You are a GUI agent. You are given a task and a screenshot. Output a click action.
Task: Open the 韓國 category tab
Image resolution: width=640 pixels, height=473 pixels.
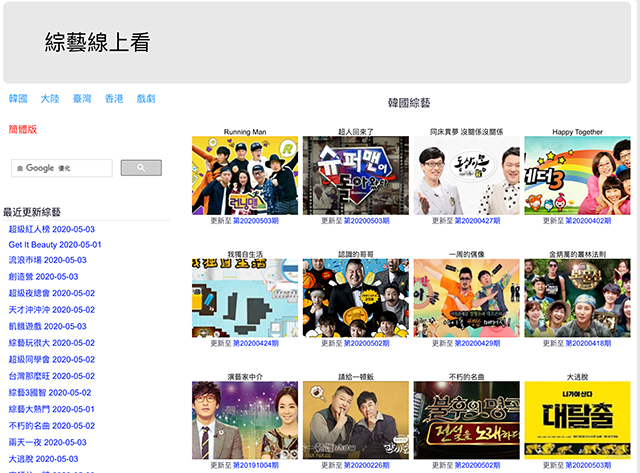pos(18,98)
